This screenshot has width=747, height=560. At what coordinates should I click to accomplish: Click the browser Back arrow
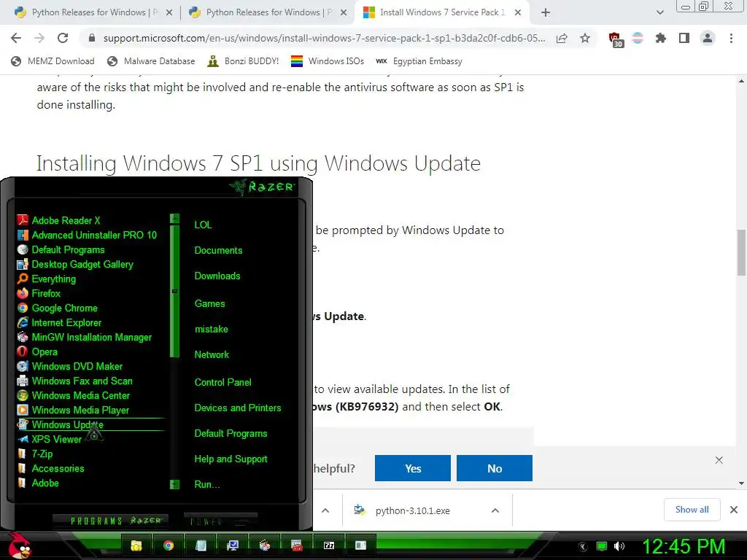pyautogui.click(x=16, y=38)
